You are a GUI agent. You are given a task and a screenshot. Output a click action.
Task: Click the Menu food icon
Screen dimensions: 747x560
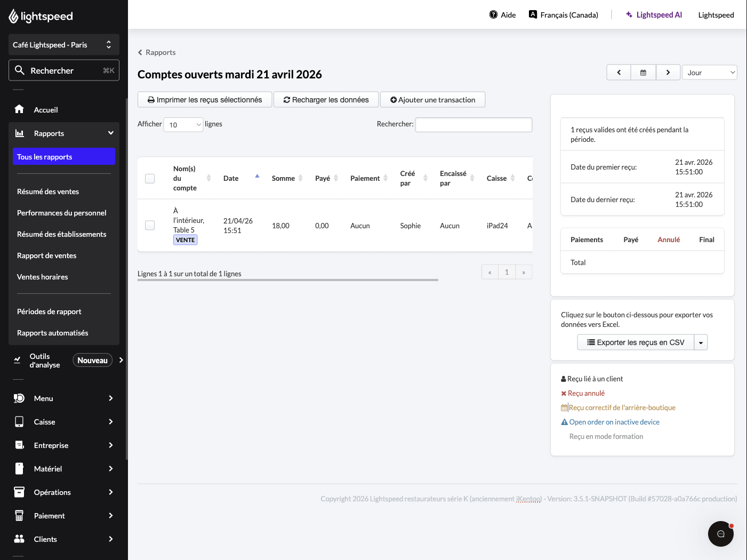click(x=19, y=398)
